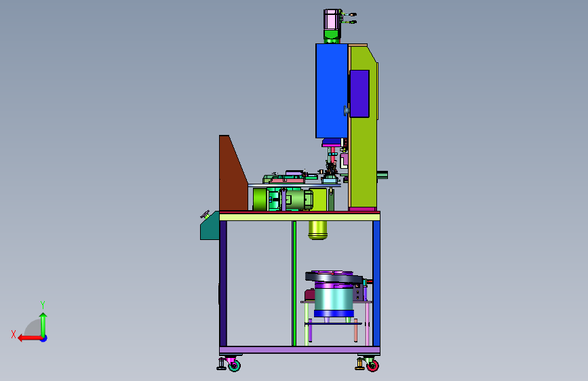Screen dimensions: 588x381
Task: Select the pale yellow tabletop plate
Action: click(x=300, y=217)
